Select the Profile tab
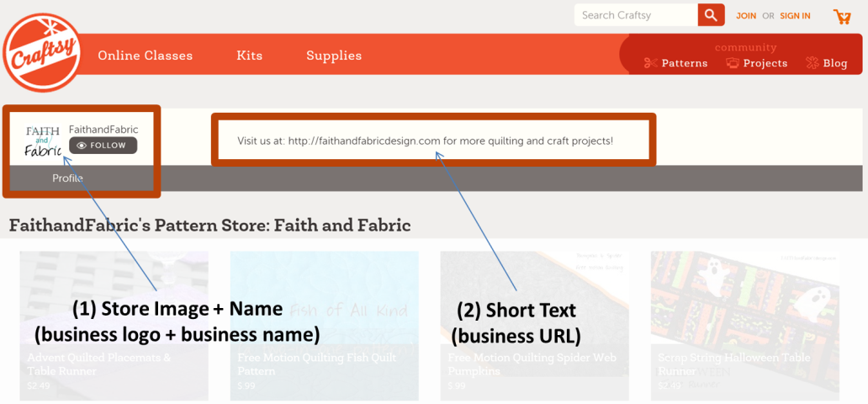 click(x=67, y=178)
